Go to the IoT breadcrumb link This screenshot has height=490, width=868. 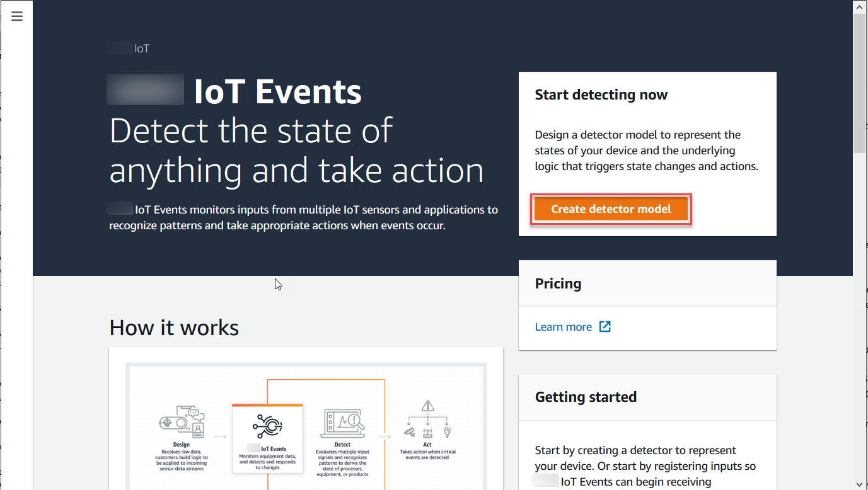141,48
